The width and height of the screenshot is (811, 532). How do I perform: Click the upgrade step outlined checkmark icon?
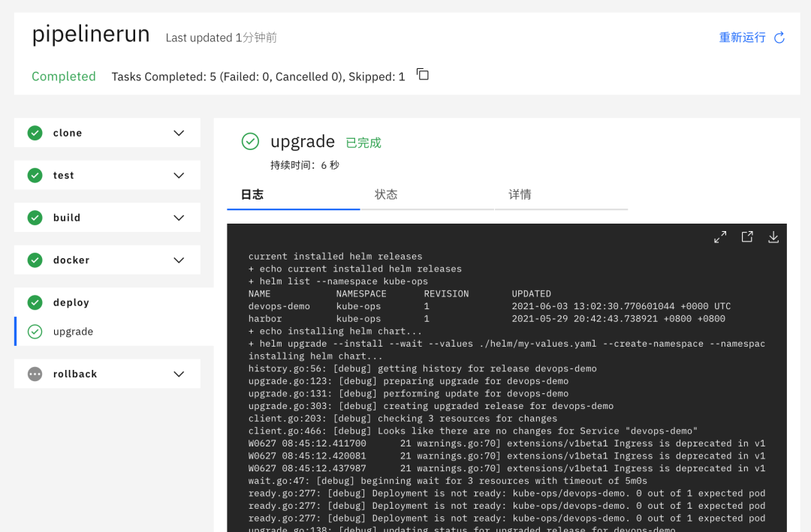click(35, 332)
